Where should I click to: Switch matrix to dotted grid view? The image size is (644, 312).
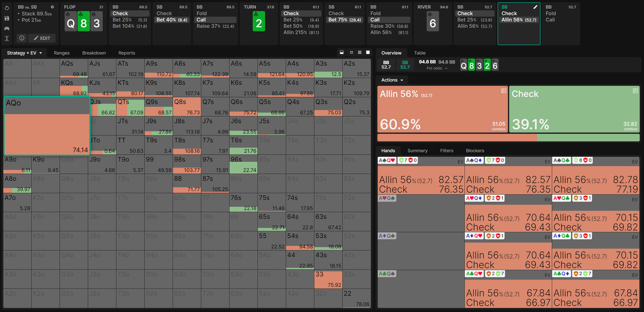pos(360,53)
